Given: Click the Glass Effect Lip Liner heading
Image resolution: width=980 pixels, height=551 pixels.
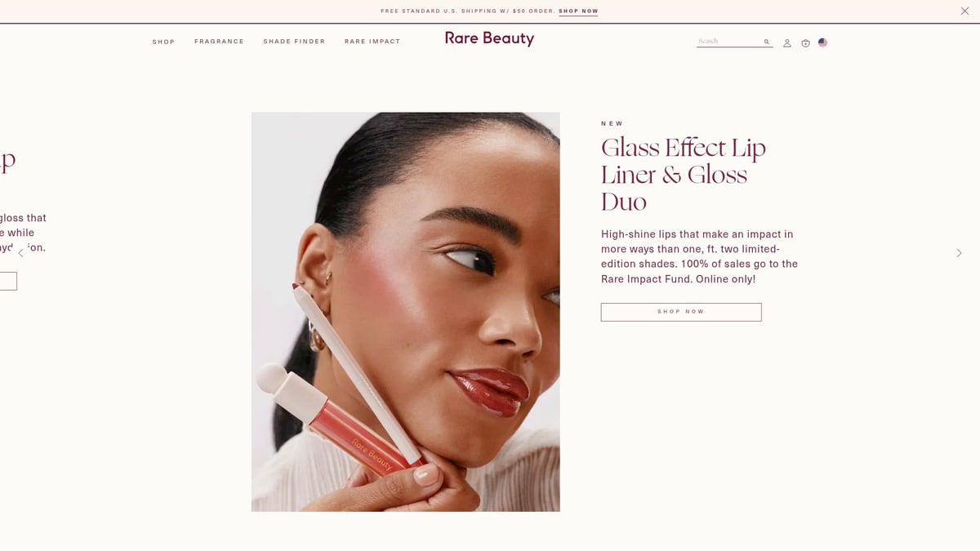Looking at the screenshot, I should [x=684, y=175].
